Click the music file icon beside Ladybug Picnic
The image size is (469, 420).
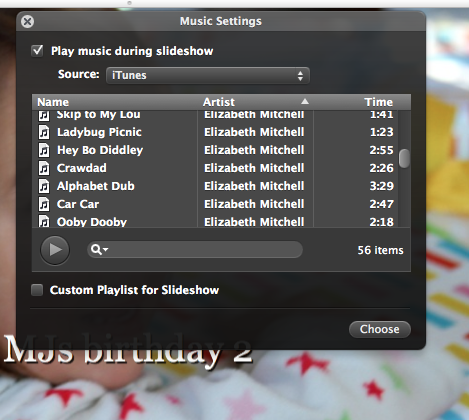pyautogui.click(x=44, y=132)
